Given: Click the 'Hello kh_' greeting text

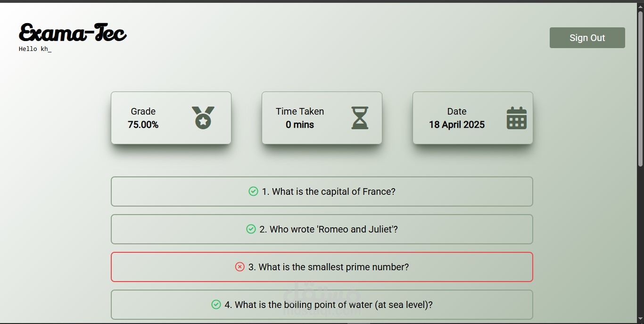Looking at the screenshot, I should [35, 49].
